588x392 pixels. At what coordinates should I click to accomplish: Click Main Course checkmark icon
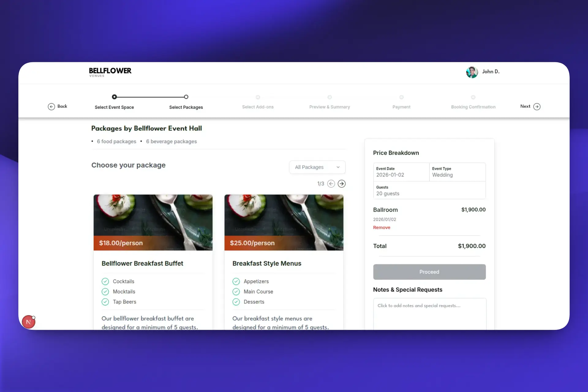[x=236, y=292]
